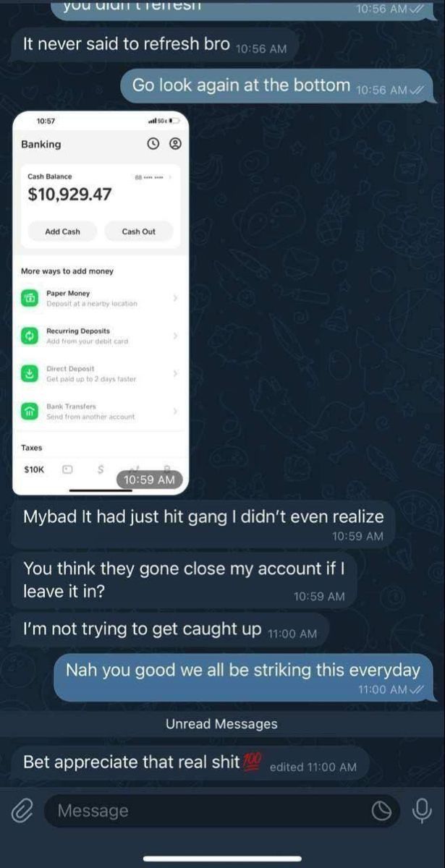Screen dimensions: 445x868
Task: Expand the Bank Transfers row chevron
Action: point(175,411)
